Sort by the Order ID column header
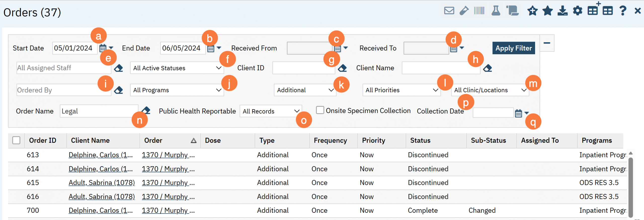The width and height of the screenshot is (644, 220). [43, 140]
